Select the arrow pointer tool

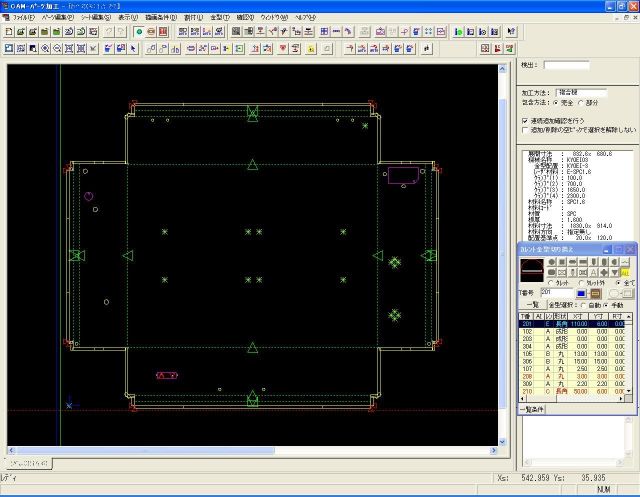point(133,49)
